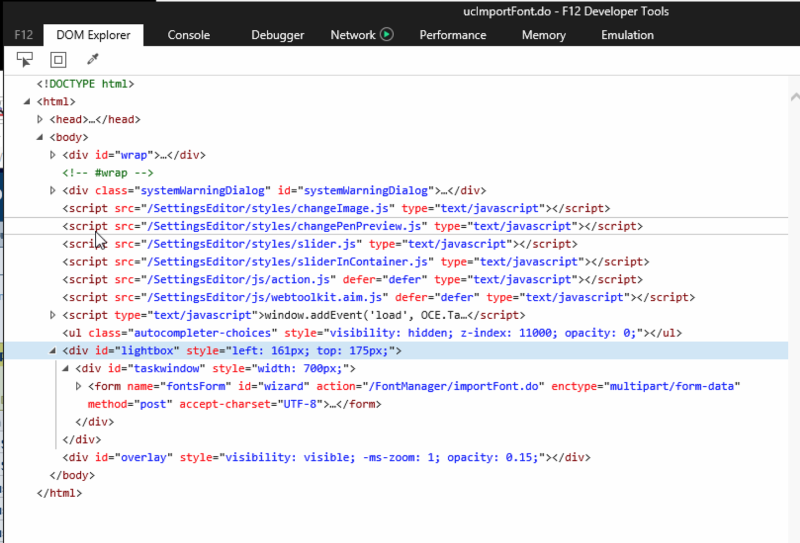Screen dimensions: 800x543
Task: Click the "/FontManager/importFont.do" action value
Action: 454,386
